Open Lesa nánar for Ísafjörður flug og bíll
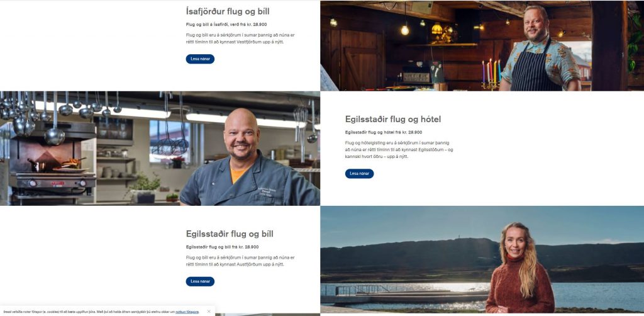The height and width of the screenshot is (316, 644). [x=200, y=59]
